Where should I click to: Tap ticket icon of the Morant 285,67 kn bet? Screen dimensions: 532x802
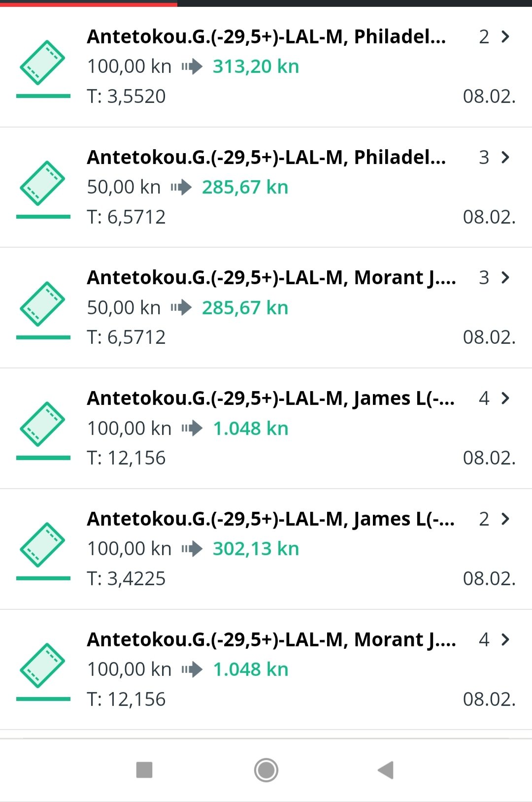point(43,304)
